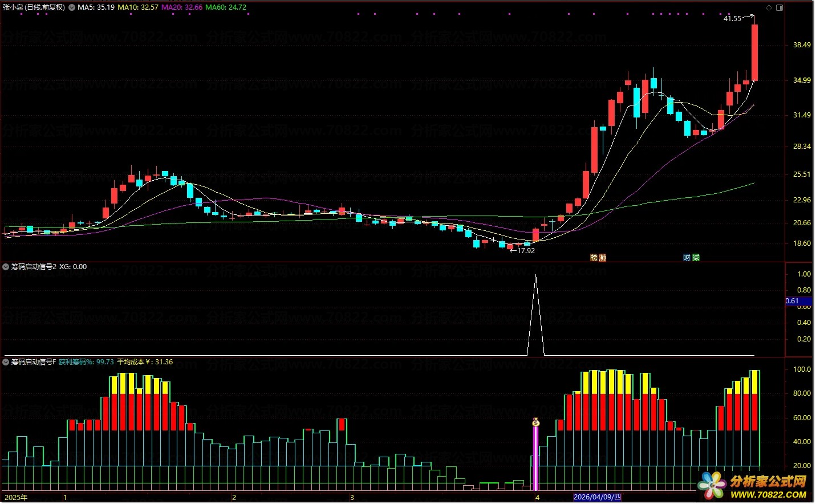Click the 张小泉 (日线,前复权) title label

pos(34,7)
